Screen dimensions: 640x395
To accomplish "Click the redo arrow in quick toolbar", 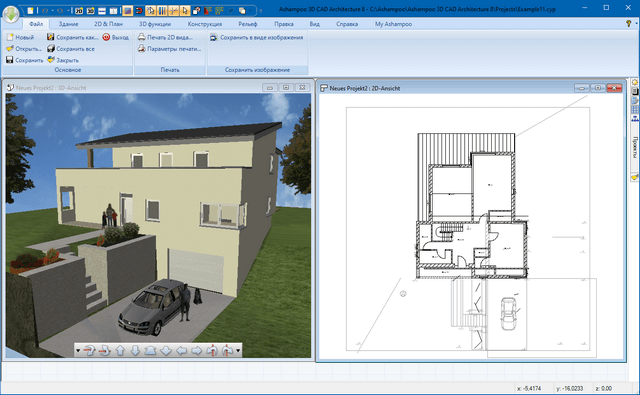I will [x=60, y=11].
